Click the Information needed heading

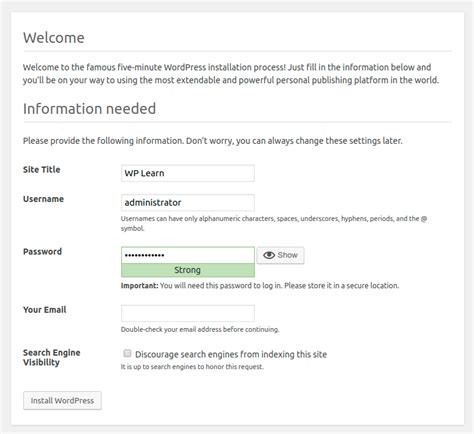[x=89, y=109]
